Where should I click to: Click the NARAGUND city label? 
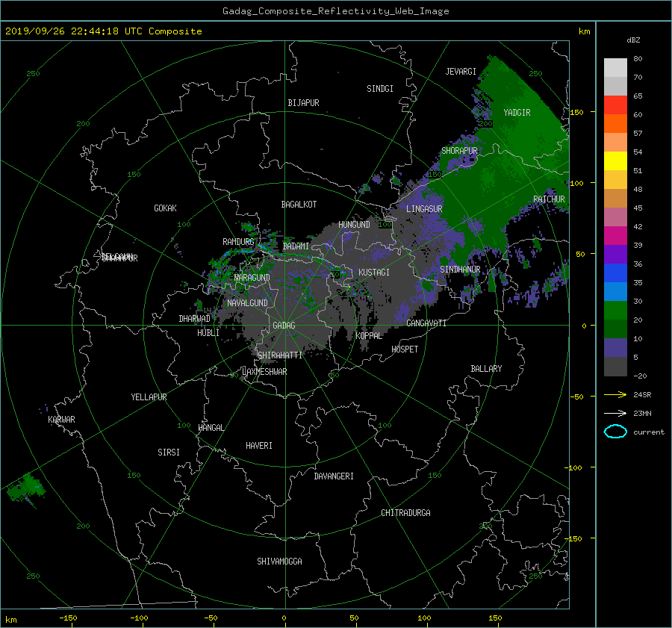point(252,278)
